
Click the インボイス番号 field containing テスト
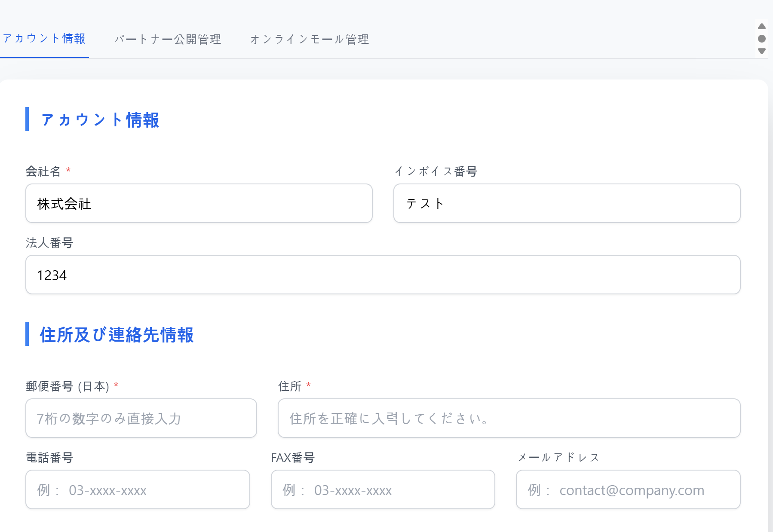click(567, 203)
